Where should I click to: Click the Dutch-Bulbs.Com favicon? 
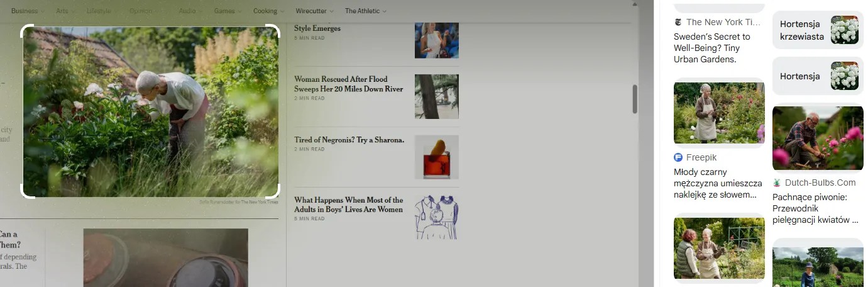click(777, 183)
